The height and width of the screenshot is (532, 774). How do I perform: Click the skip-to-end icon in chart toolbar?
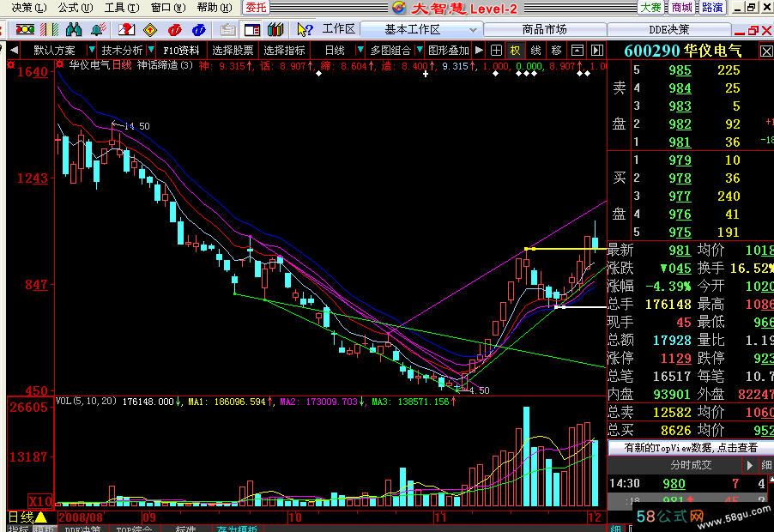[597, 51]
